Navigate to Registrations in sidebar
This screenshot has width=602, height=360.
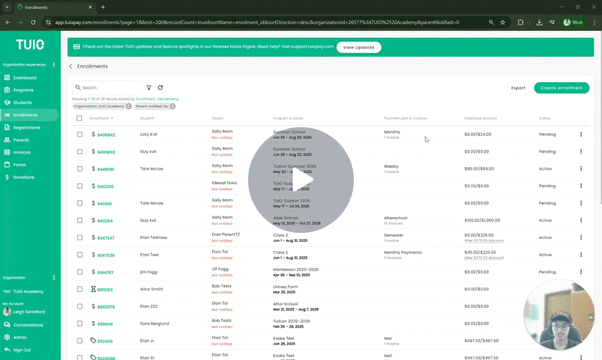click(x=26, y=127)
